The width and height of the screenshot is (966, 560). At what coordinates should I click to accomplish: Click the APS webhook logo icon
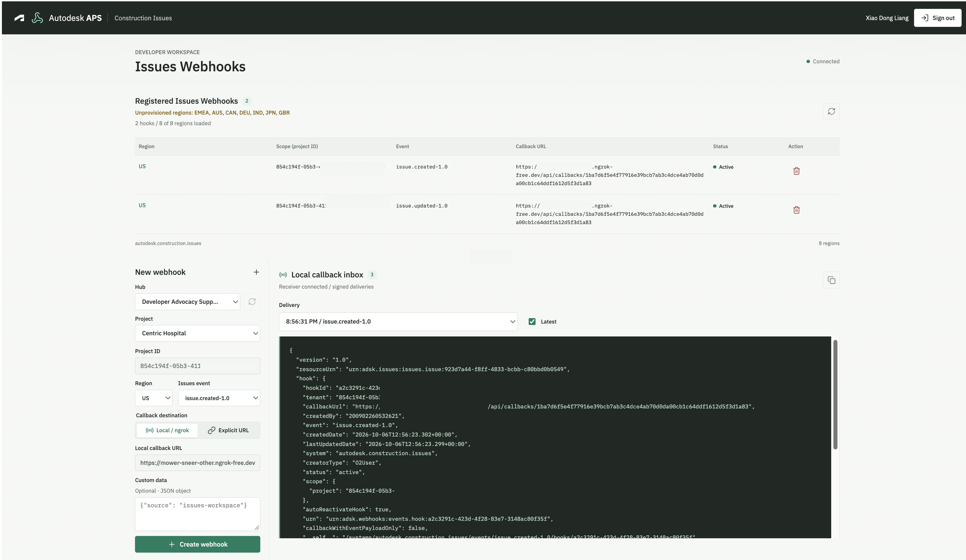tap(37, 18)
